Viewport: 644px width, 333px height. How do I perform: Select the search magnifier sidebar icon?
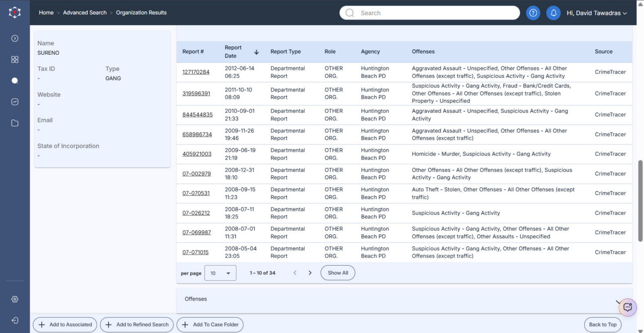15,80
